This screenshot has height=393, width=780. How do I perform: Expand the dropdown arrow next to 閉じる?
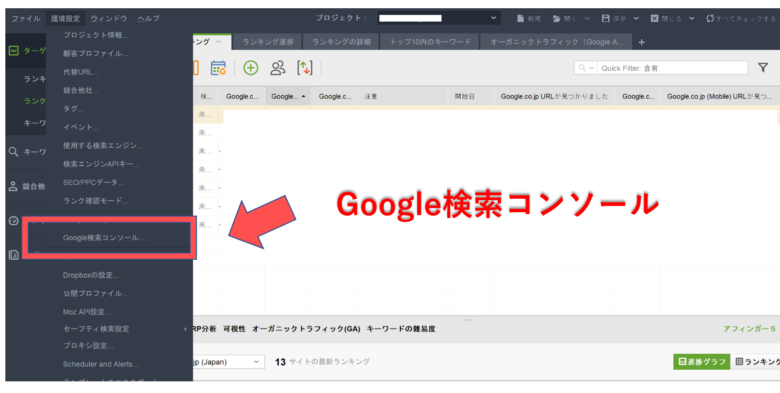coord(692,18)
